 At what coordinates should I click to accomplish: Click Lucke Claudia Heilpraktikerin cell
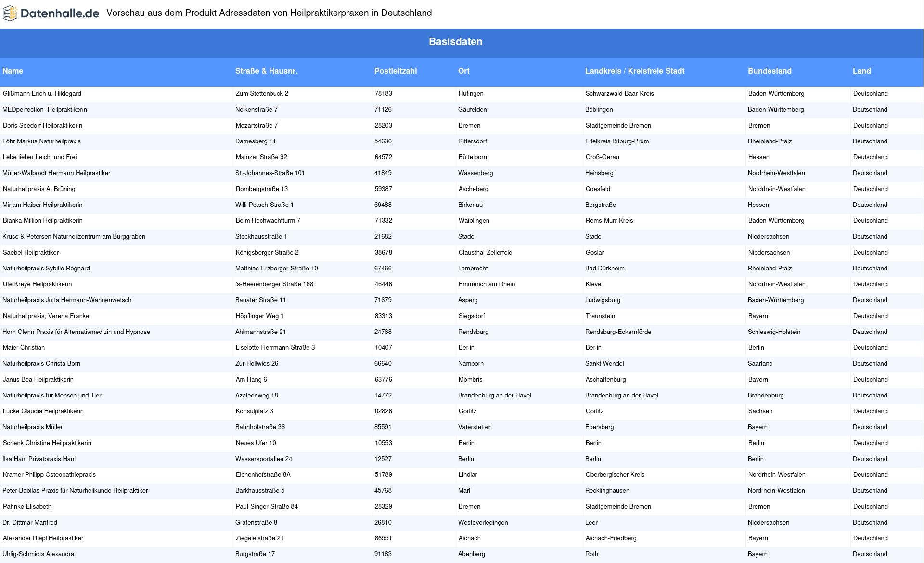(43, 411)
